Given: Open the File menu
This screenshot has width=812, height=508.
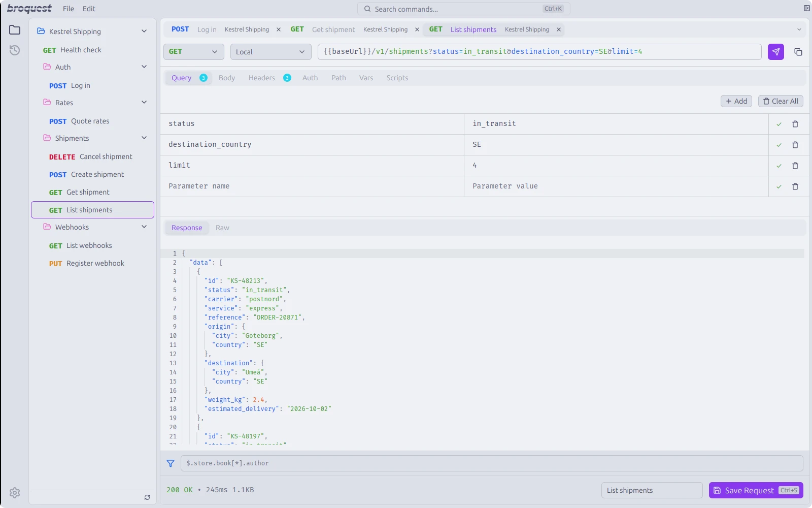Looking at the screenshot, I should (69, 9).
